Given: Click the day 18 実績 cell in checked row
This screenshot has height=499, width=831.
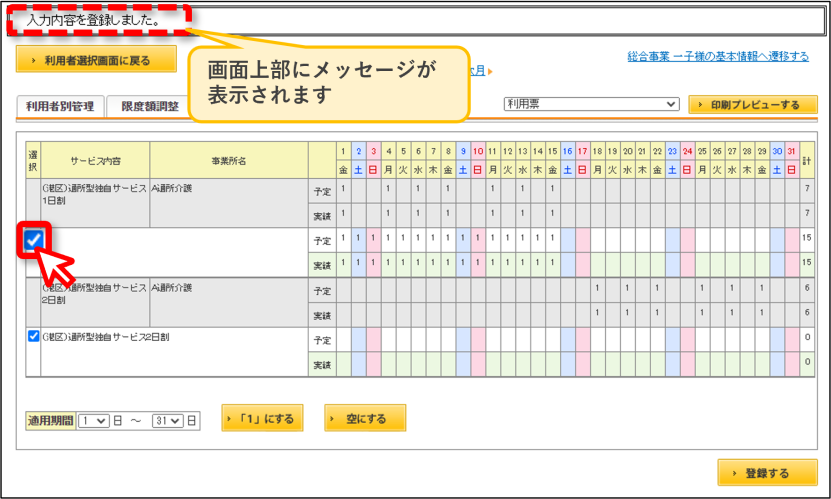Looking at the screenshot, I should coord(597,265).
